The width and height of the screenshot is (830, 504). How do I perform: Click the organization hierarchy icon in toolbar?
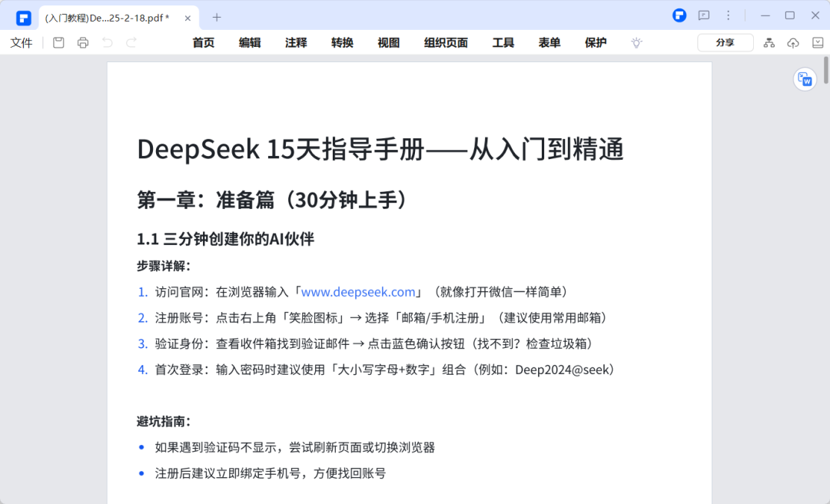point(769,43)
